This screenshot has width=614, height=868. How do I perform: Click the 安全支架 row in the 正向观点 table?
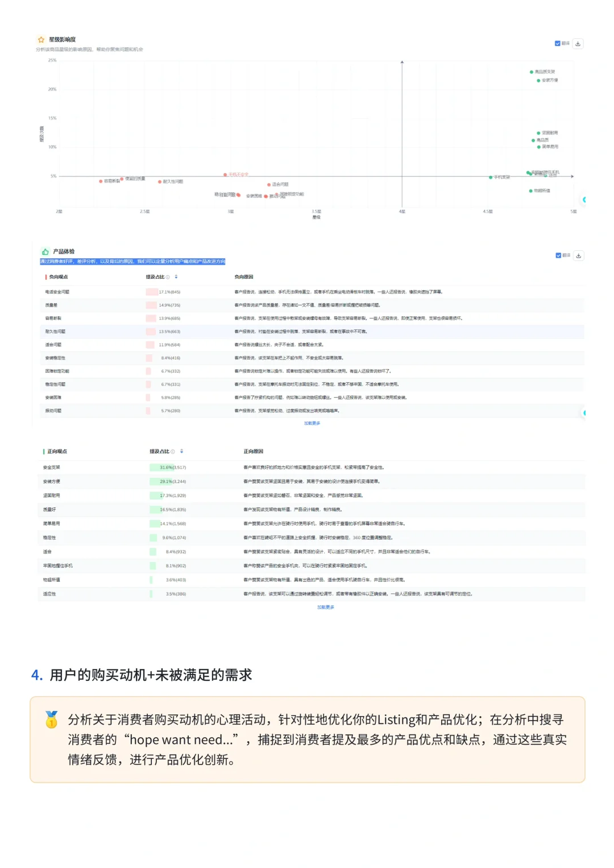pyautogui.click(x=312, y=468)
